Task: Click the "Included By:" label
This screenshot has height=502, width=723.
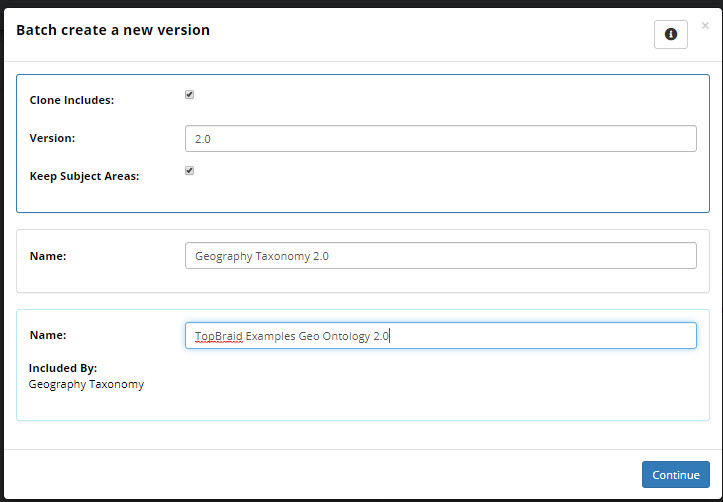Action: point(62,368)
